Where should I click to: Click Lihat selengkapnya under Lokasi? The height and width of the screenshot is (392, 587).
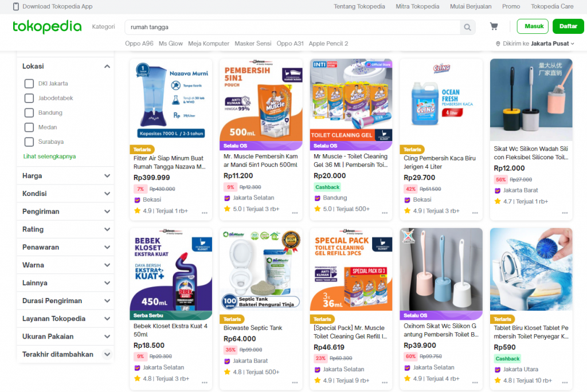pyautogui.click(x=49, y=156)
